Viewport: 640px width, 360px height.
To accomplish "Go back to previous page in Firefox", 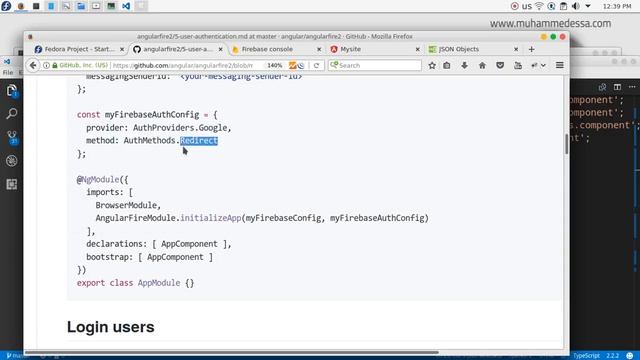I will tap(33, 65).
